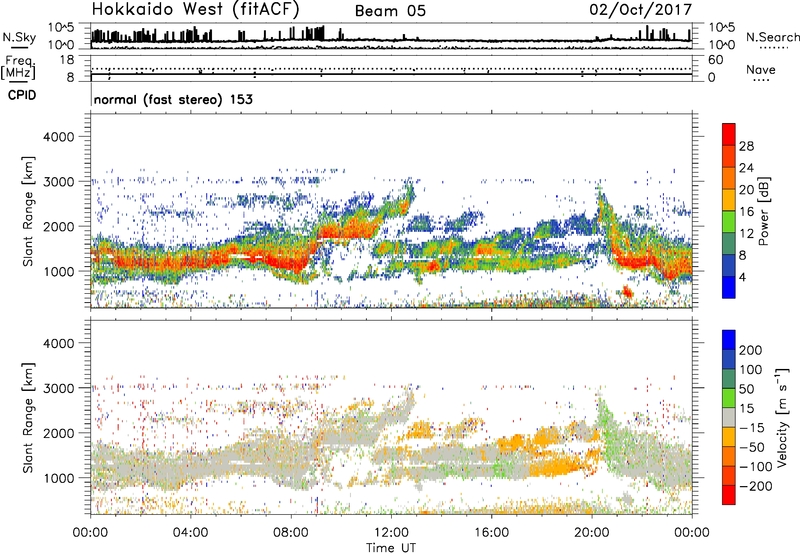This screenshot has width=800, height=554.
Task: Select the '24' label on Power color bar
Action: point(746,168)
